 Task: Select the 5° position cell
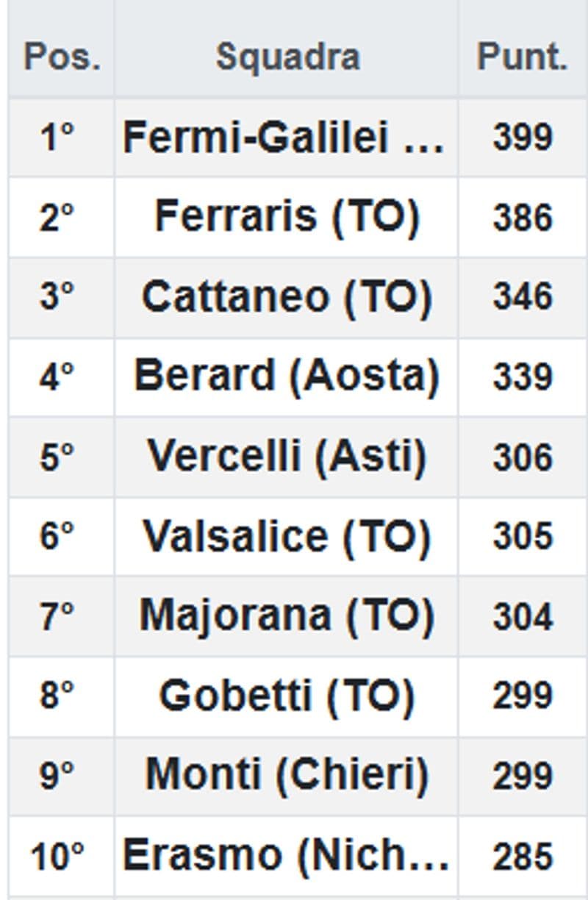point(57,457)
